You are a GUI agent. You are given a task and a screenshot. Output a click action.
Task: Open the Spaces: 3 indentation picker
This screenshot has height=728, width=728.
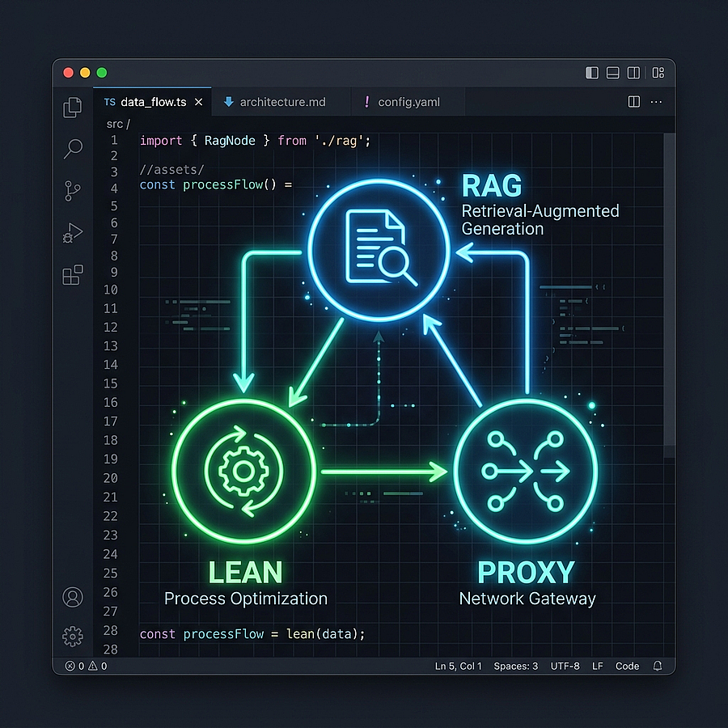click(516, 666)
